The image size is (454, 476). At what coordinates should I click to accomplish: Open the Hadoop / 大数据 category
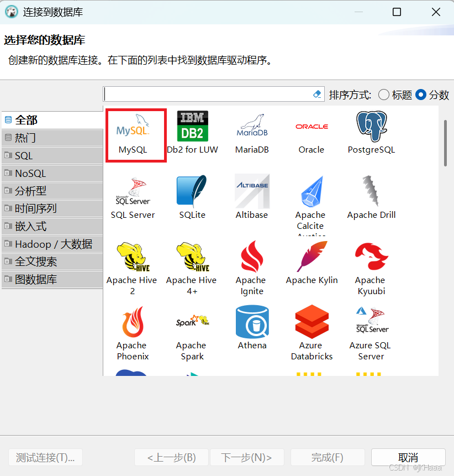pos(52,244)
